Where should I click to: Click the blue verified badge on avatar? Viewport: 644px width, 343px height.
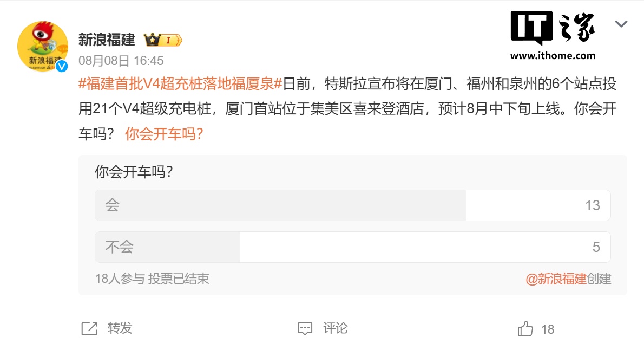click(63, 66)
